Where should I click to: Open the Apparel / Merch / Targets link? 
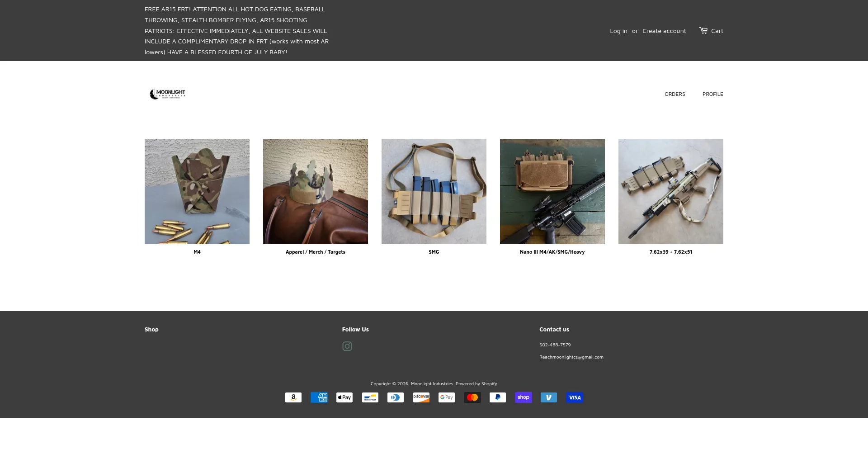click(316, 252)
